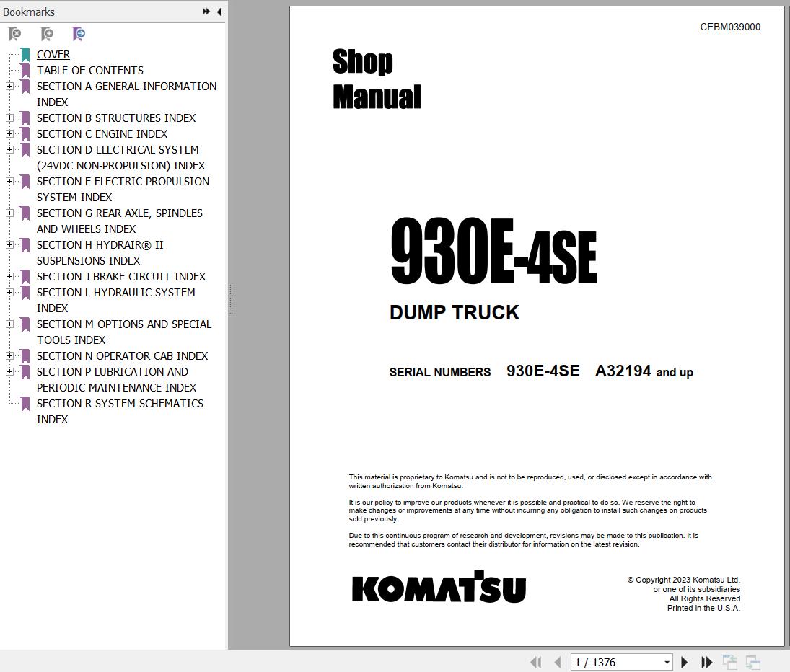Click the add new bookmark icon
This screenshot has height=672, width=790.
click(47, 34)
